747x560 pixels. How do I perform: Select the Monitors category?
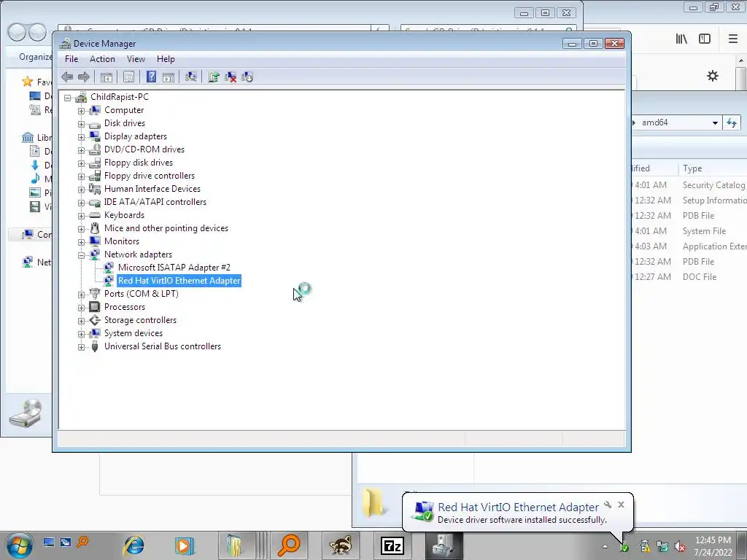point(122,241)
